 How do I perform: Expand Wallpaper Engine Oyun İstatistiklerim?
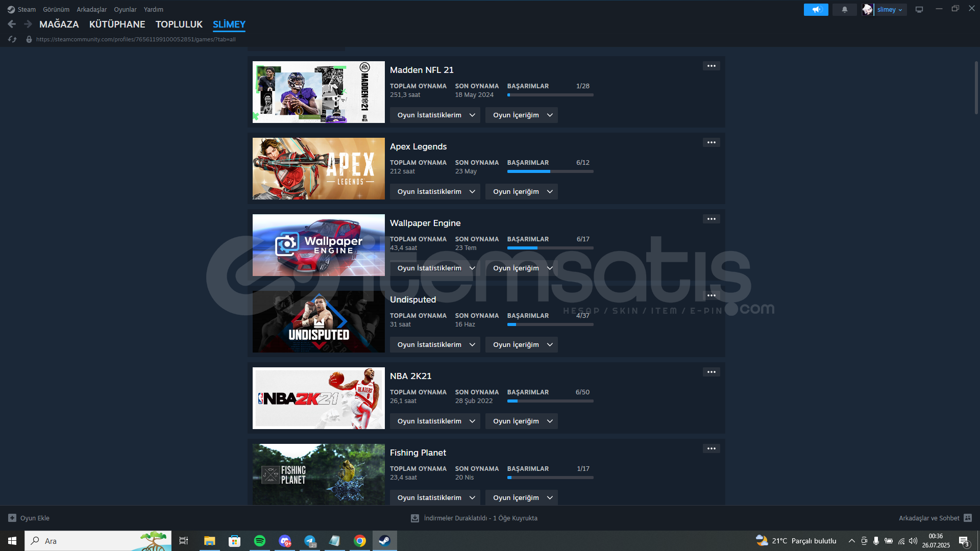point(435,268)
